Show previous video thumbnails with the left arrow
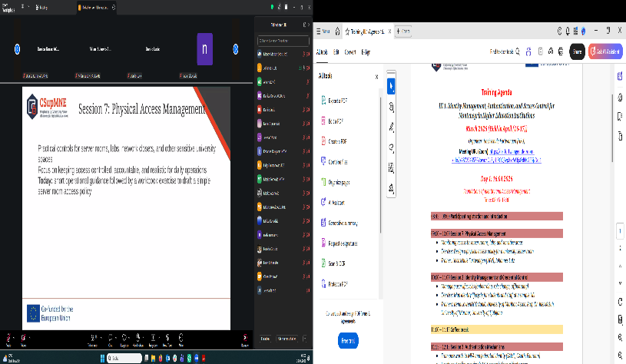 pos(17,49)
